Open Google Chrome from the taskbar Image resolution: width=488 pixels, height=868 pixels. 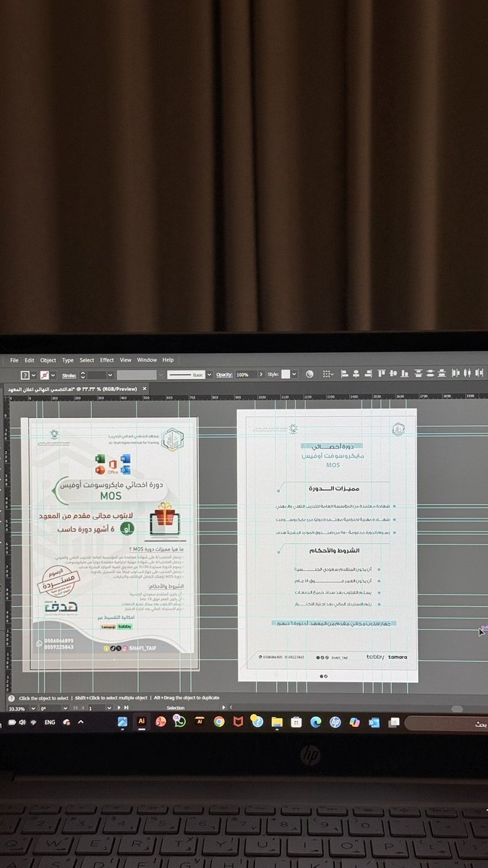click(x=218, y=722)
